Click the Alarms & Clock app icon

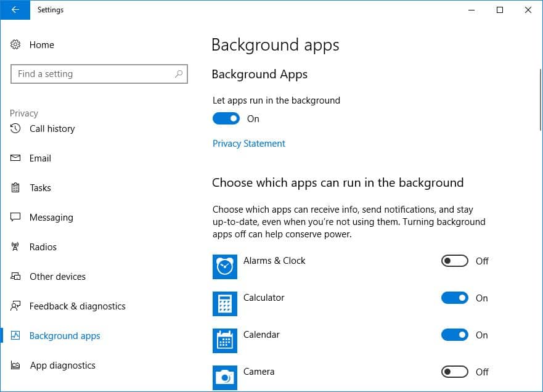point(224,267)
